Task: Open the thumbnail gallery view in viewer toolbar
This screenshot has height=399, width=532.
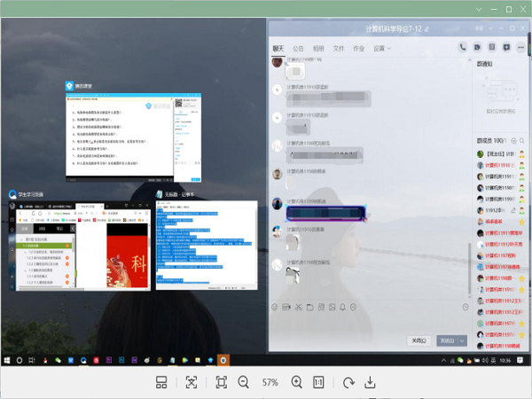Action: [x=161, y=382]
